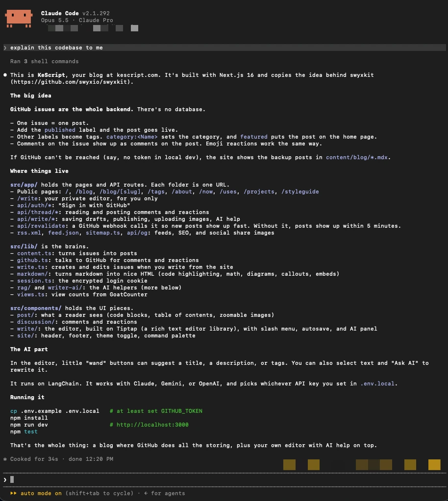Click the white bullet before 'This is KeScript'
448x501 pixels.
click(5, 75)
